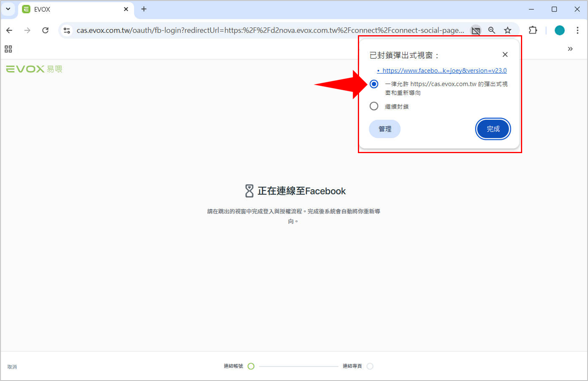Screen dimensions: 588x381
Task: Click the browser forward arrow
Action: click(x=27, y=30)
